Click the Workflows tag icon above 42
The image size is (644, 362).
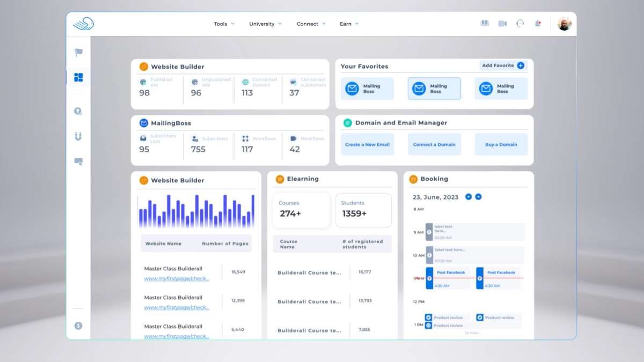294,138
